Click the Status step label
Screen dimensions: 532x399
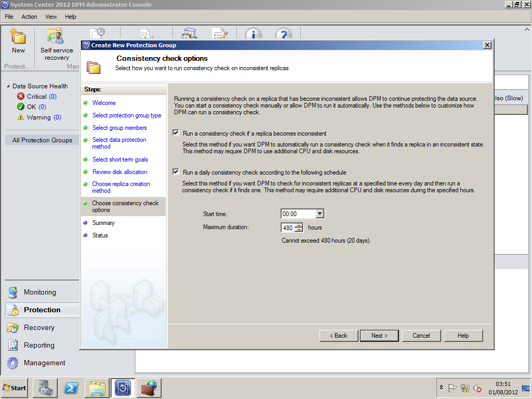click(x=100, y=235)
